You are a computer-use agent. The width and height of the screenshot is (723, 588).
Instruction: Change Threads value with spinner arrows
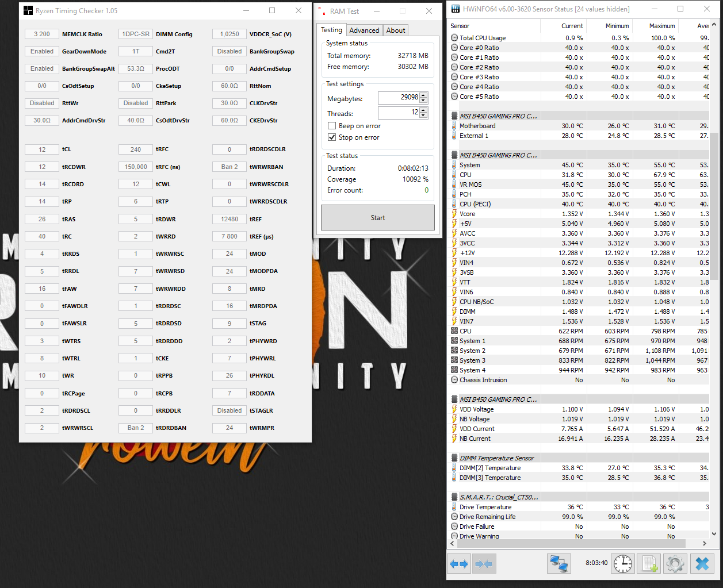click(424, 113)
